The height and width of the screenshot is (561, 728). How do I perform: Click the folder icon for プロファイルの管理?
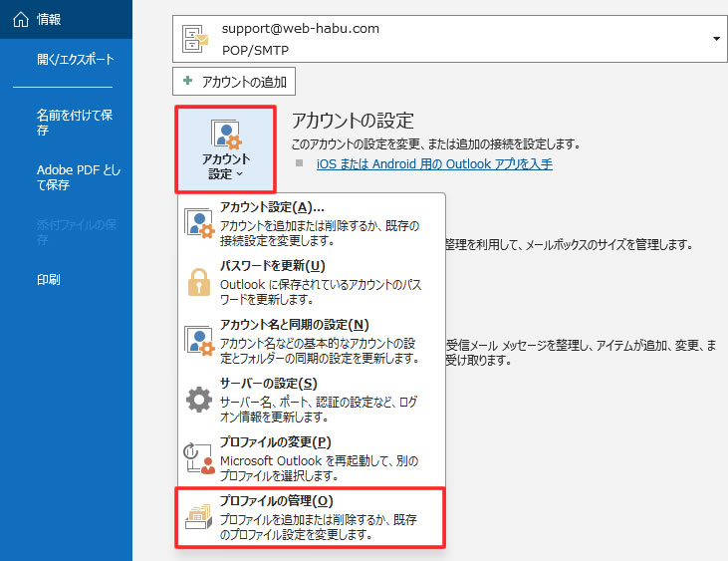pyautogui.click(x=199, y=517)
